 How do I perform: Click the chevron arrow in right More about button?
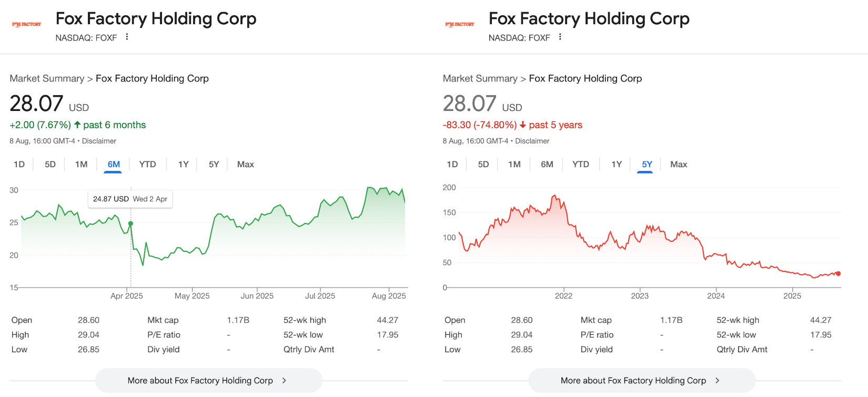(x=717, y=380)
